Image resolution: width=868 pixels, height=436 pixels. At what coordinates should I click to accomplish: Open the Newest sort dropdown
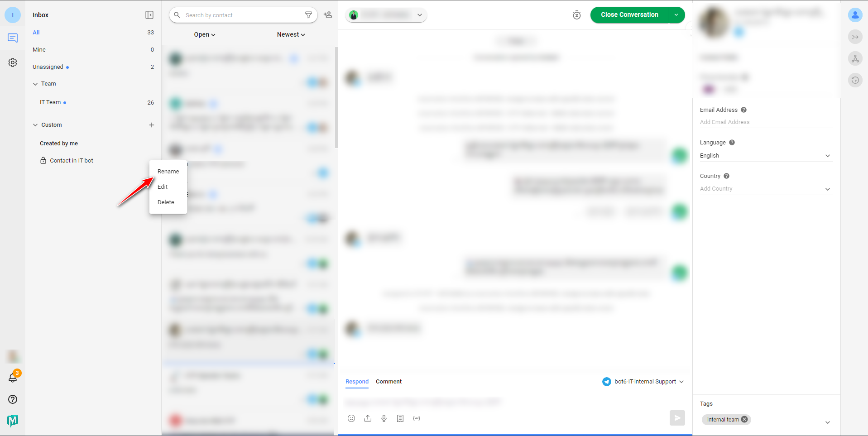click(291, 34)
